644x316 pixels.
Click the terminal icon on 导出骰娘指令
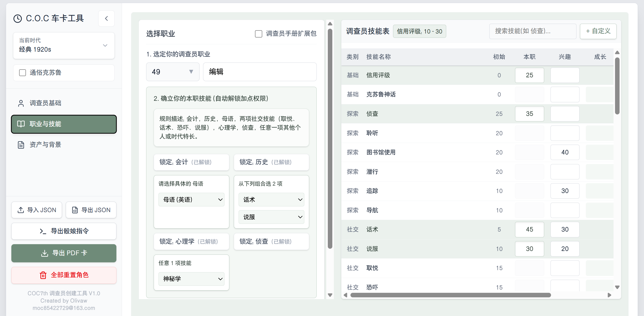[x=43, y=231]
